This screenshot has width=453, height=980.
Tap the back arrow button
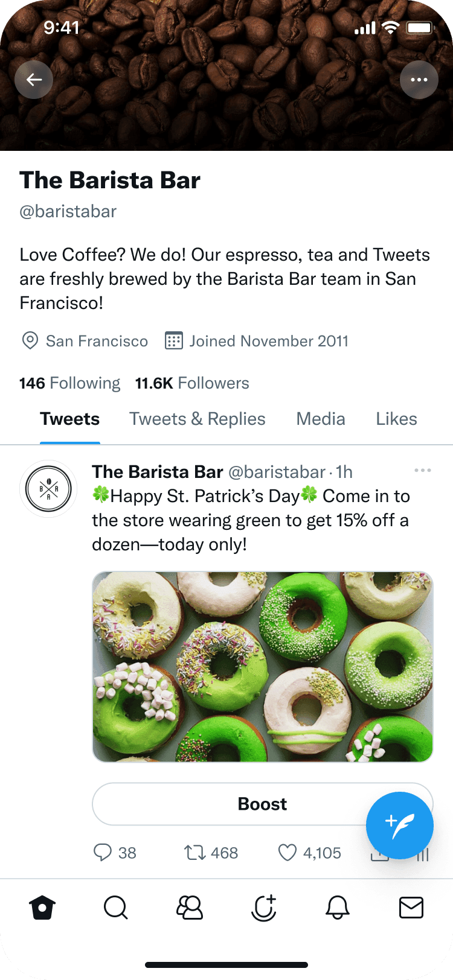34,80
